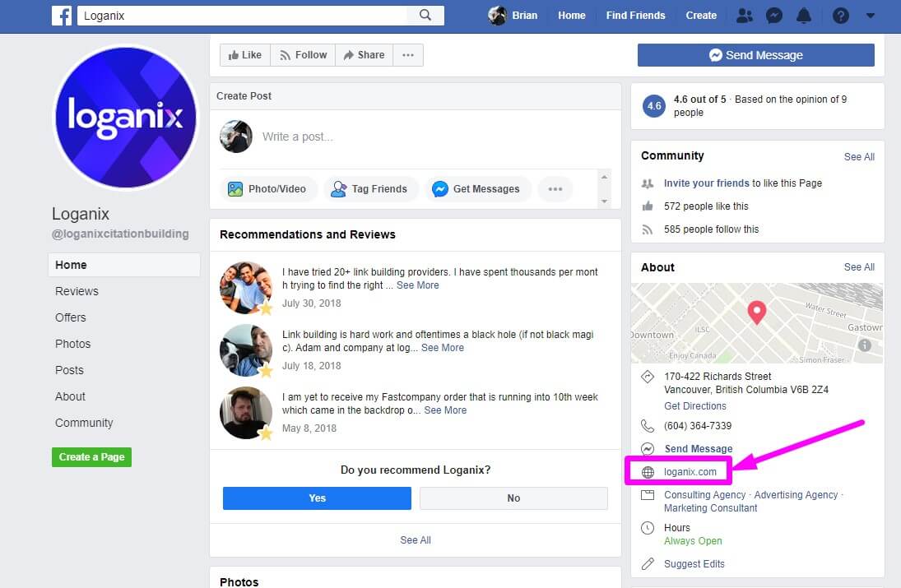Open Reviews tab in page sidebar
The image size is (901, 588).
click(77, 291)
